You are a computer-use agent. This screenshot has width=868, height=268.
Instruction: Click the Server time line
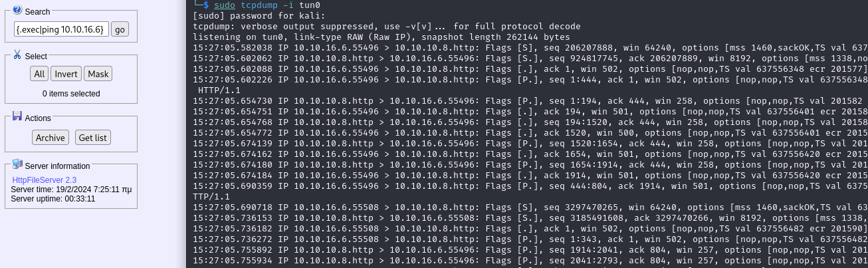pos(71,190)
